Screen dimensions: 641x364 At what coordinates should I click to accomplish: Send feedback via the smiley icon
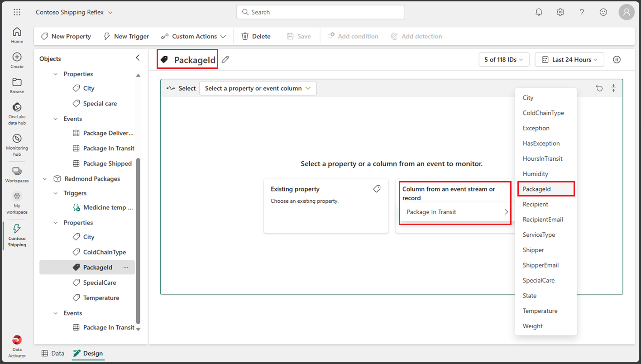[603, 12]
